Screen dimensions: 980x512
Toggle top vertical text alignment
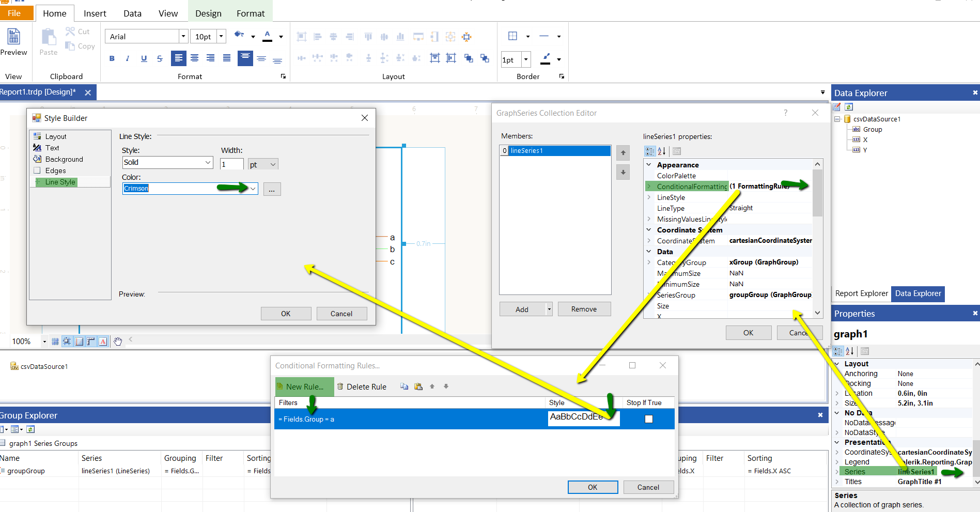[245, 58]
